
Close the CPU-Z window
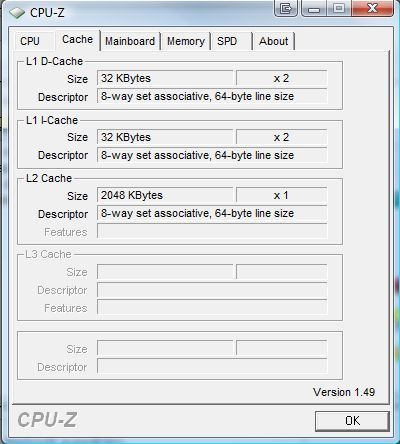click(373, 7)
